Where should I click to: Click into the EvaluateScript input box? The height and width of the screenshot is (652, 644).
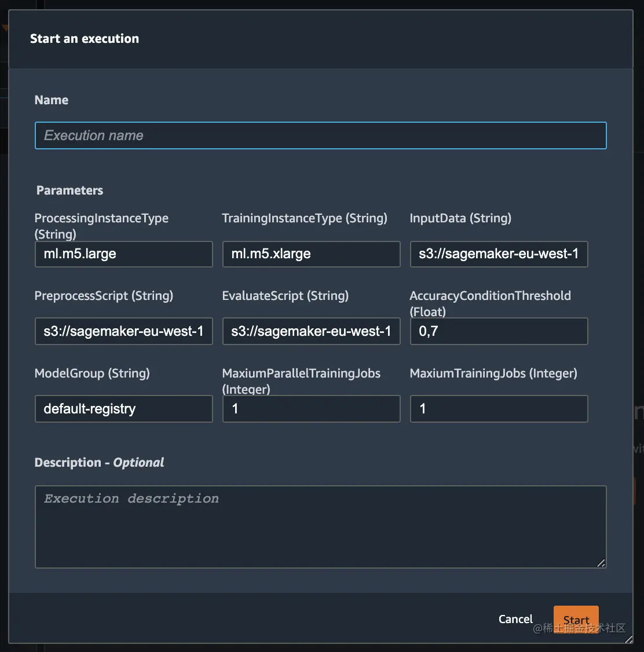[311, 331]
